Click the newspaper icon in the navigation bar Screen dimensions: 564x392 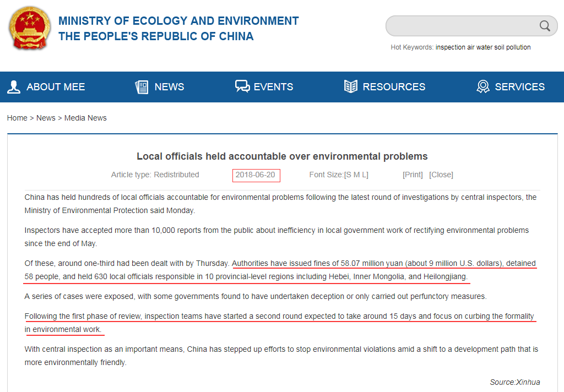(x=142, y=87)
